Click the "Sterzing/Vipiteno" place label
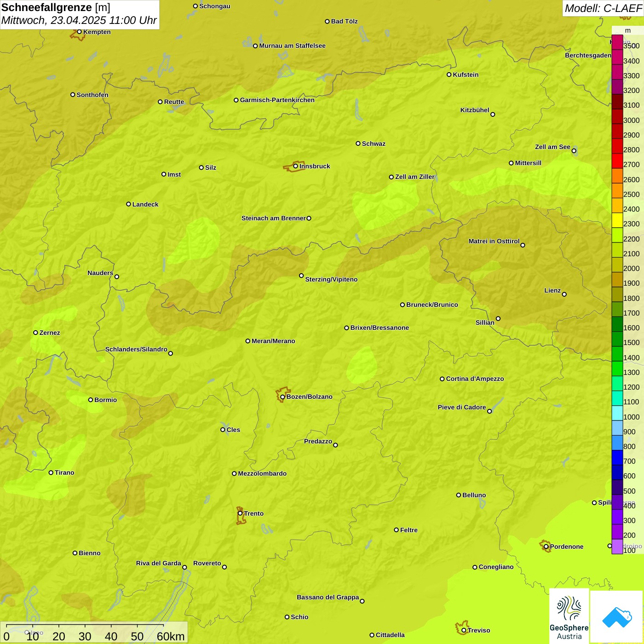 tap(331, 279)
